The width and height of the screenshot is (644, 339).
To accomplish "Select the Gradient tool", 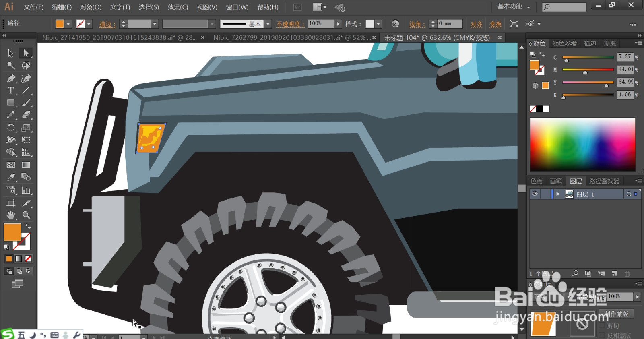I will [x=26, y=165].
